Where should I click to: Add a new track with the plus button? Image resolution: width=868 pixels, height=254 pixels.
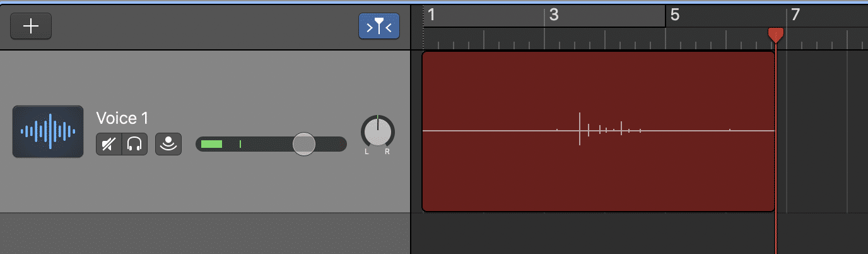coord(31,26)
